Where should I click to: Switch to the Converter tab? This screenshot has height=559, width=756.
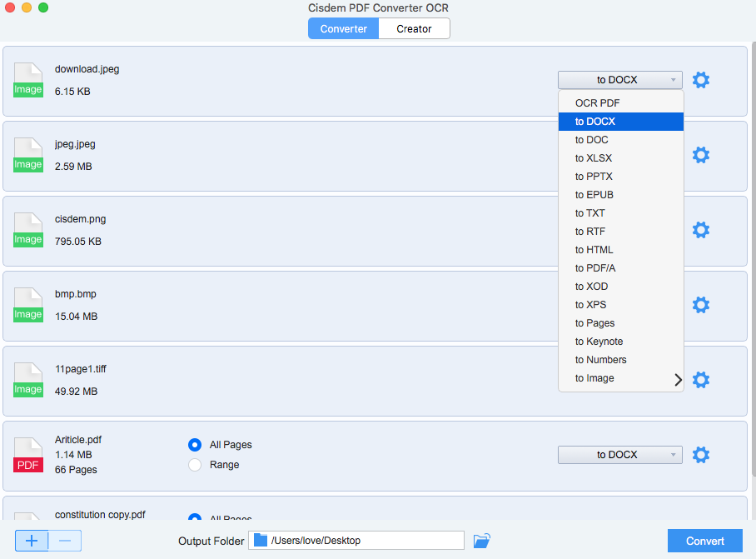tap(343, 29)
